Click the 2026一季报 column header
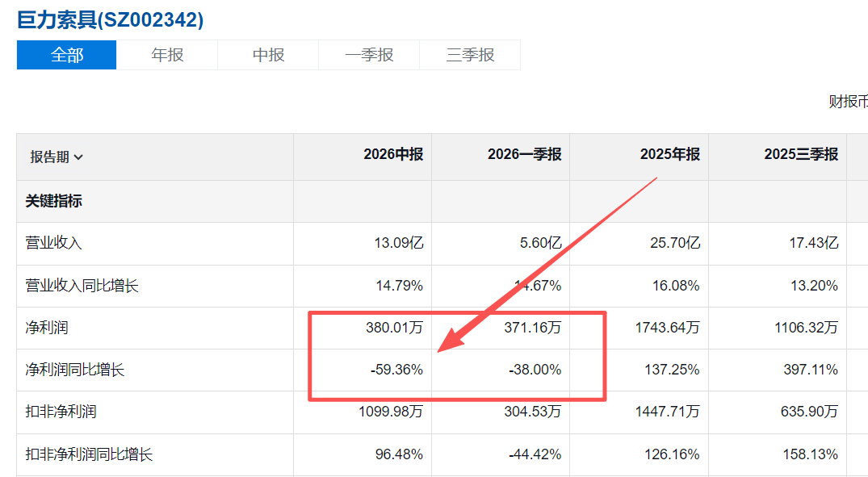This screenshot has height=477, width=868. pos(524,154)
